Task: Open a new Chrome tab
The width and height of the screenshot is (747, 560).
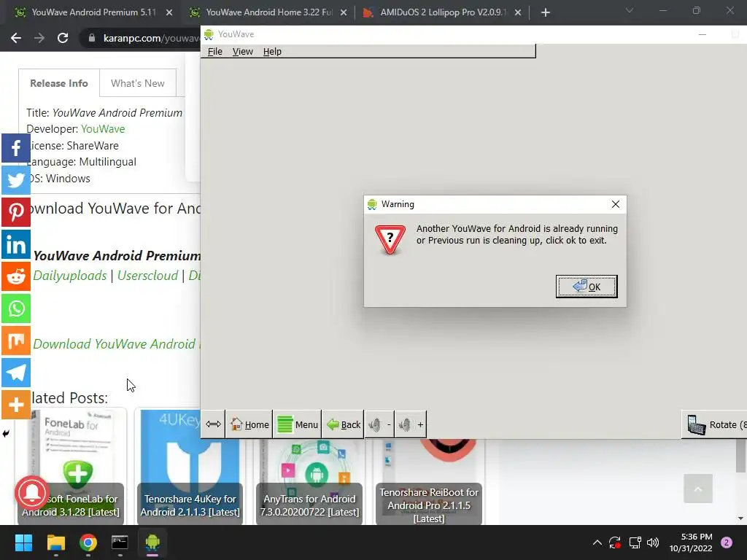Action: coord(546,13)
